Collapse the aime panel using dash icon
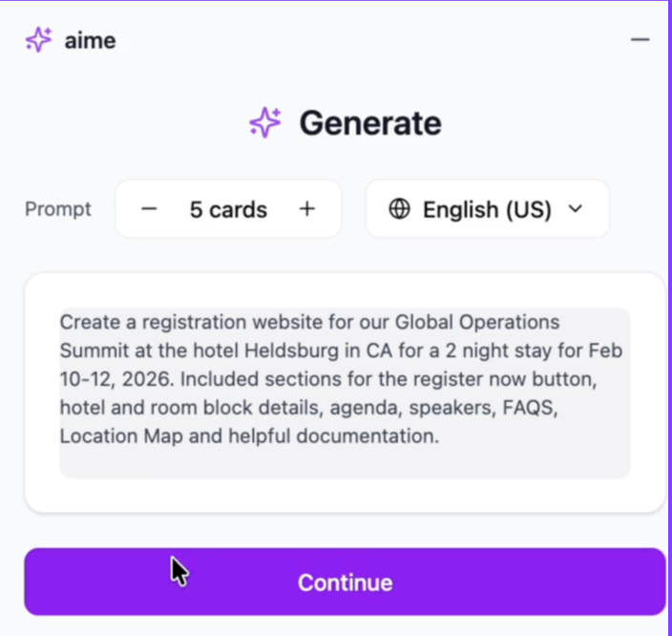672x636 pixels. coord(640,40)
